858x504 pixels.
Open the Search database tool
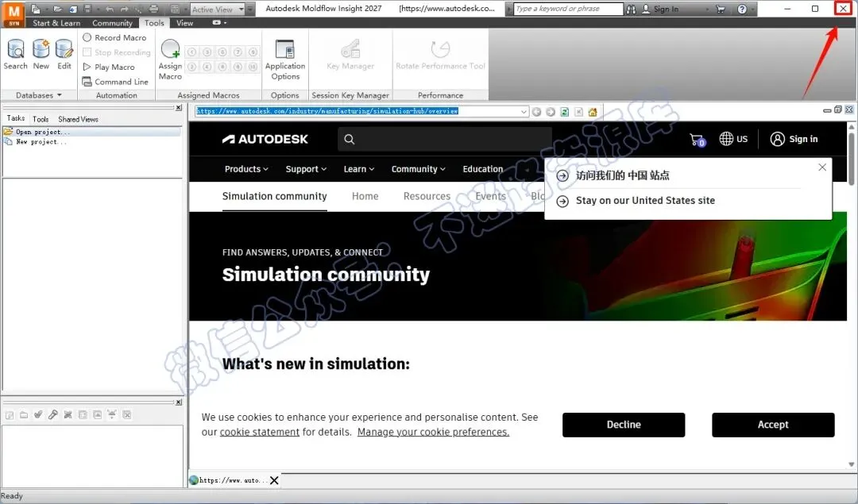pyautogui.click(x=15, y=54)
